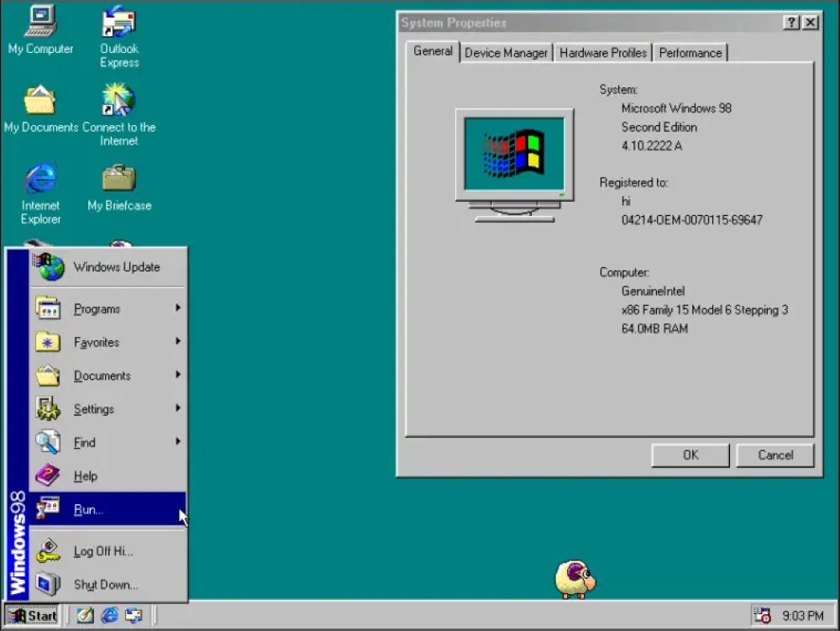Launch Internet Explorer from the Quick Launch toolbar
840x631 pixels.
pyautogui.click(x=108, y=616)
